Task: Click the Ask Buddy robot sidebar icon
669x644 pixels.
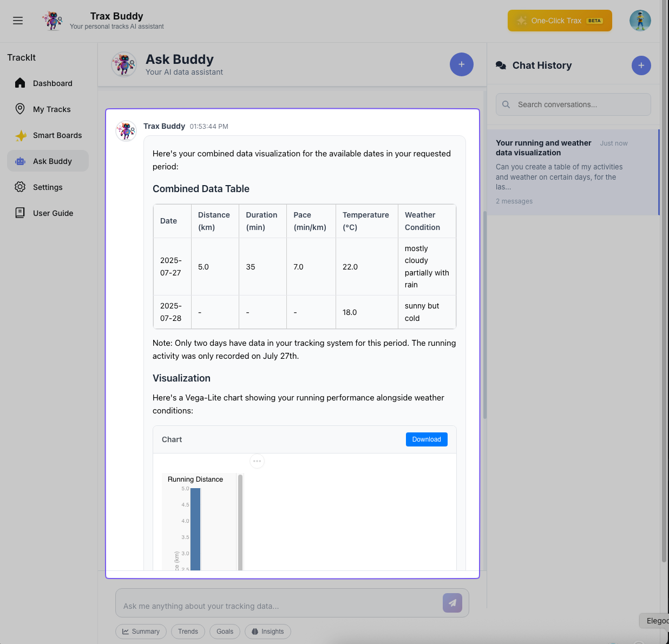Action: click(x=20, y=161)
